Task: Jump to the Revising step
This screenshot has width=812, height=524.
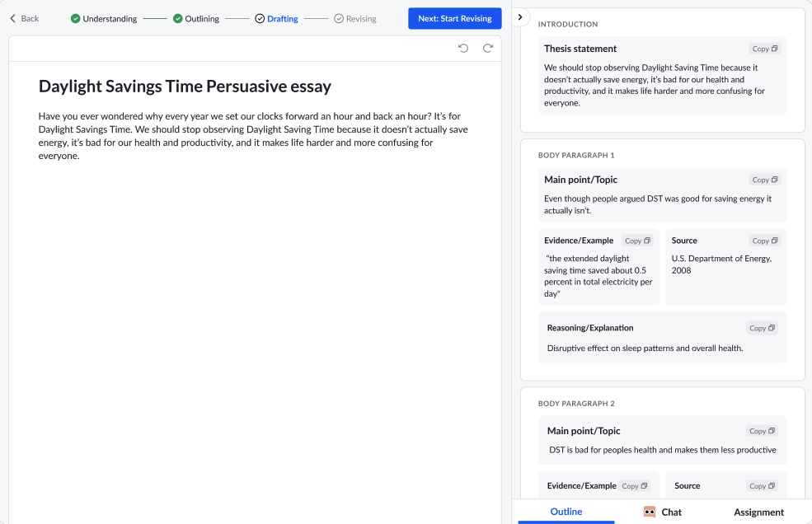Action: [355, 19]
